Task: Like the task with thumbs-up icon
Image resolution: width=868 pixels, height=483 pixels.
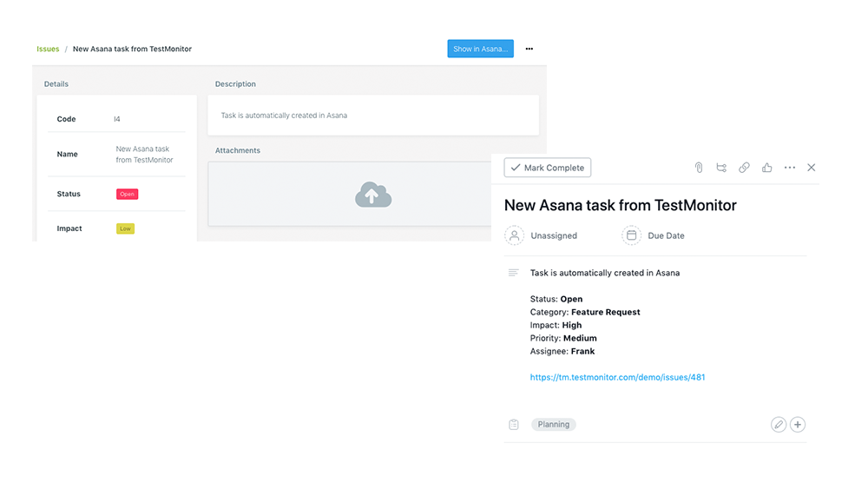Action: click(x=766, y=168)
